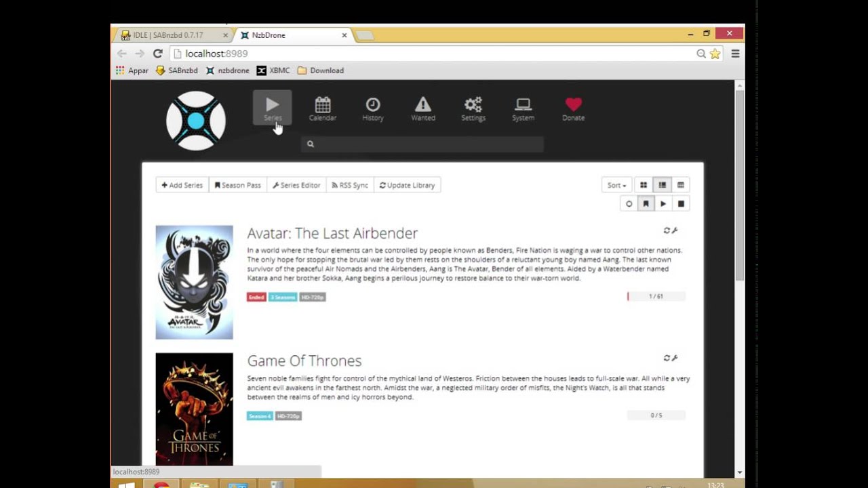Viewport: 868px width, 488px height.
Task: Select the NzbDrone browser tab
Action: (292, 35)
